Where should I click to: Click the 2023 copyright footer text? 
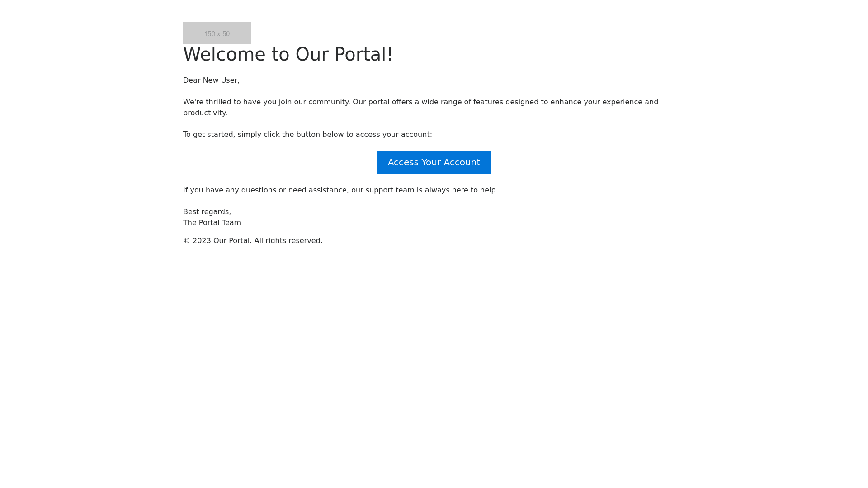(252, 241)
